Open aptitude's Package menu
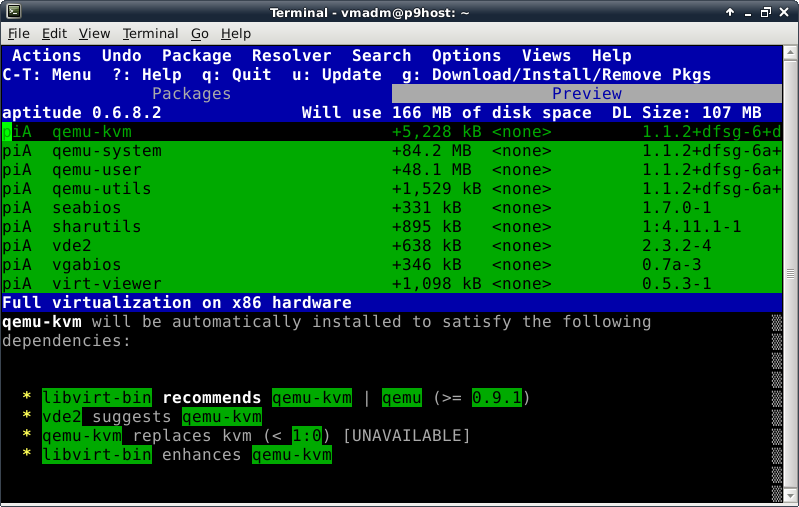 pyautogui.click(x=196, y=56)
